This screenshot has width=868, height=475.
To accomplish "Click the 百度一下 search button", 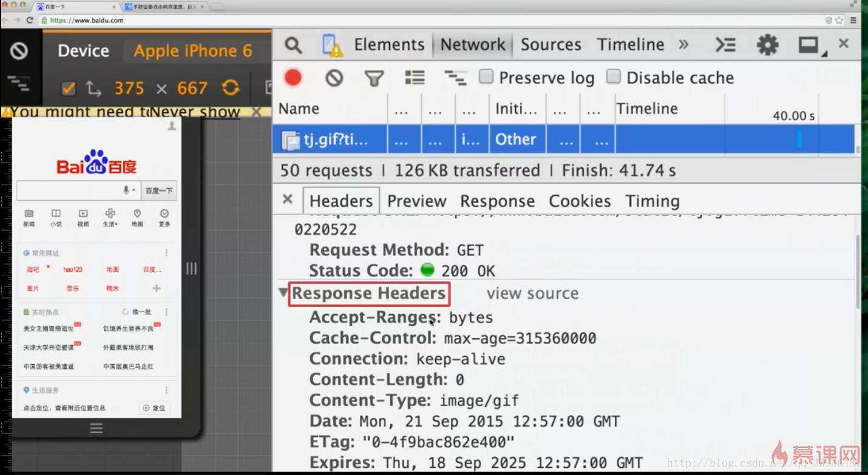I will pyautogui.click(x=159, y=190).
